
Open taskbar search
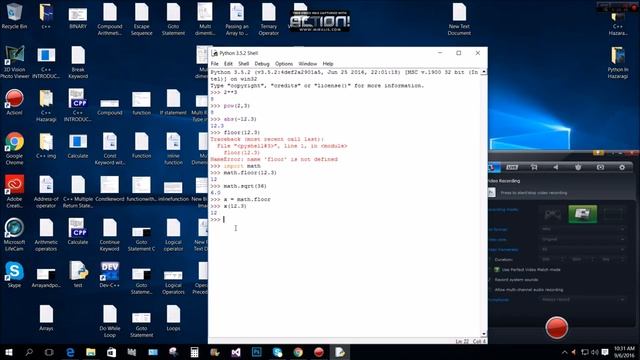pos(29,352)
